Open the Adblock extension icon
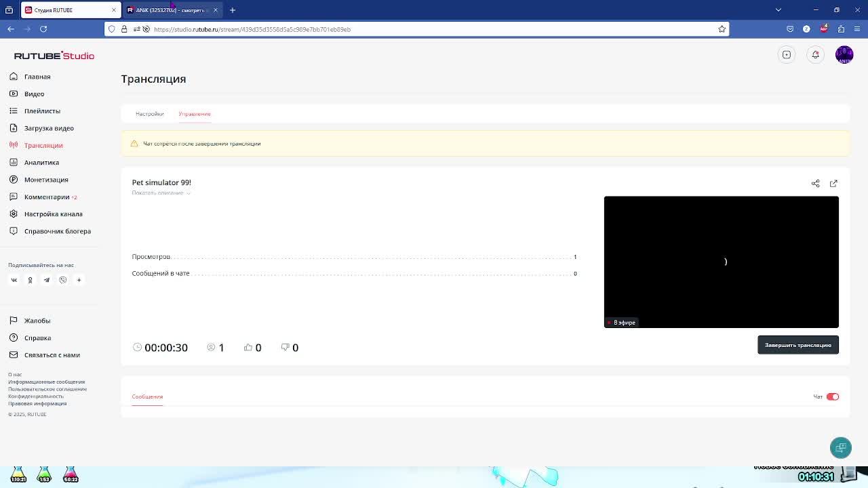This screenshot has width=868, height=488. click(x=823, y=29)
